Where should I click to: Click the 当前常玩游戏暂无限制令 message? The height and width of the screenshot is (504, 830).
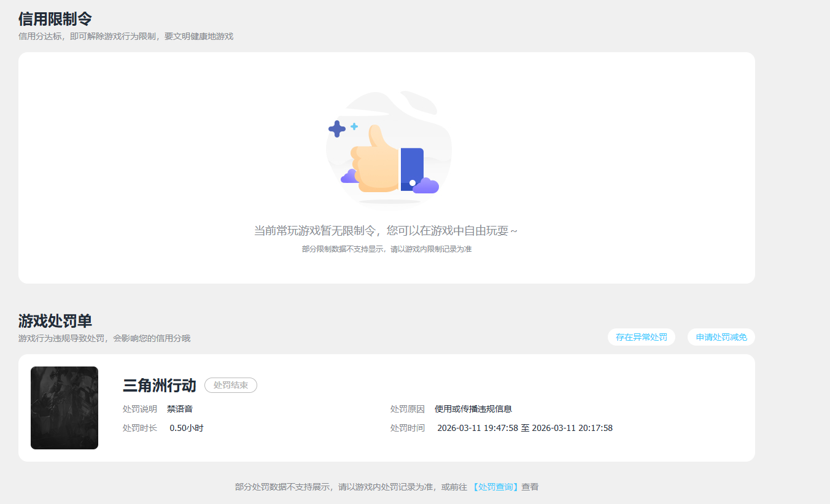click(x=386, y=231)
